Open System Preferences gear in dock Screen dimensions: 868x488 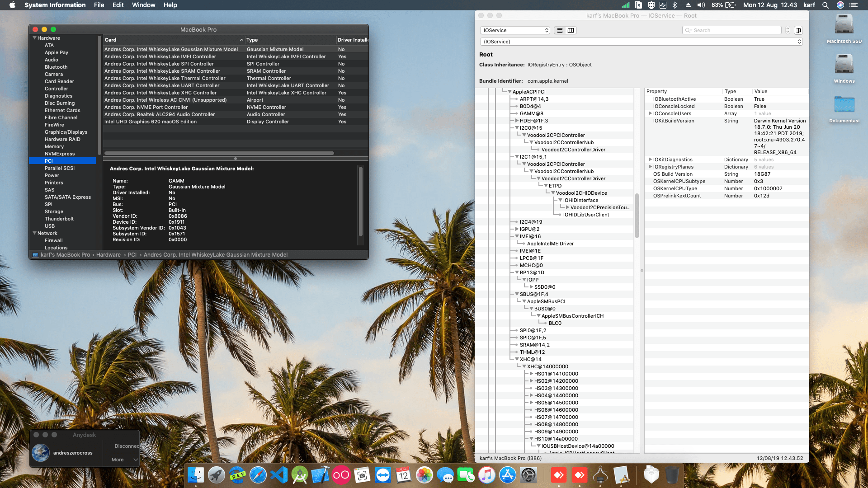point(528,475)
